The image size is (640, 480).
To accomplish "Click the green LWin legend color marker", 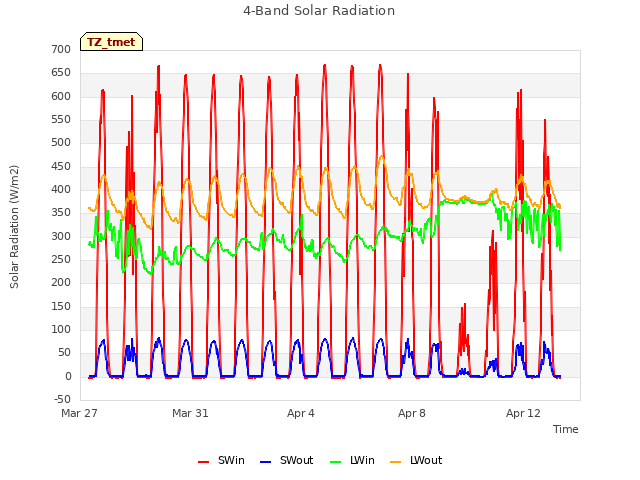I will (336, 462).
